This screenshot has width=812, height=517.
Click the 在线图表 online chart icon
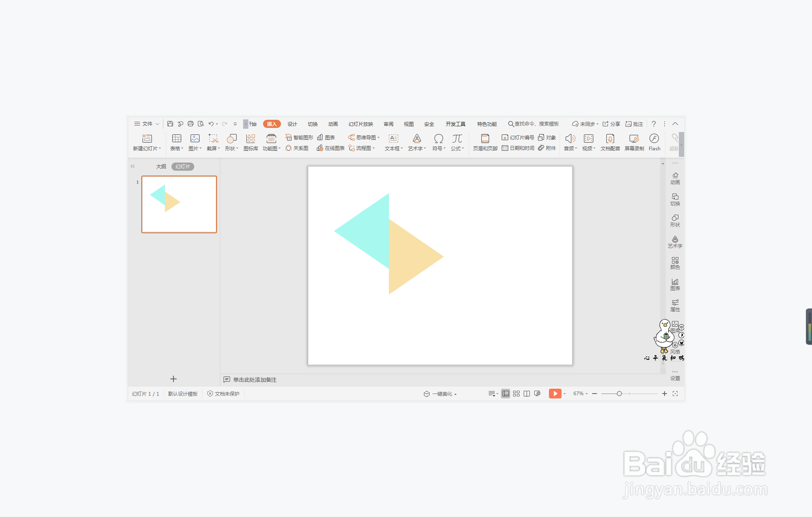(331, 148)
